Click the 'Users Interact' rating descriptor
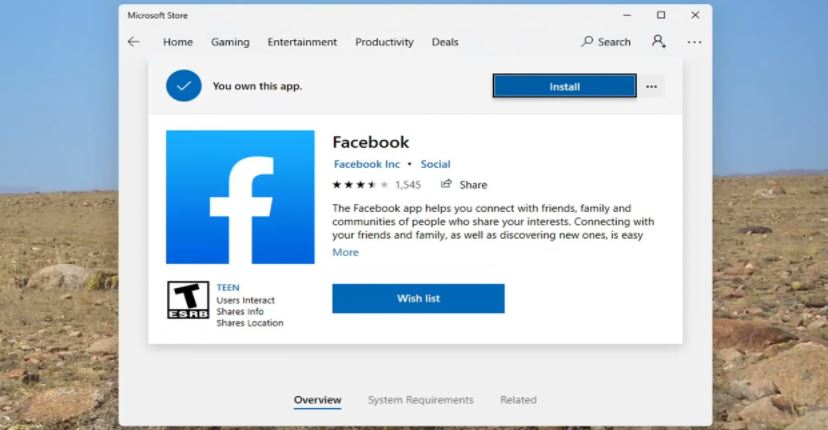 (246, 300)
